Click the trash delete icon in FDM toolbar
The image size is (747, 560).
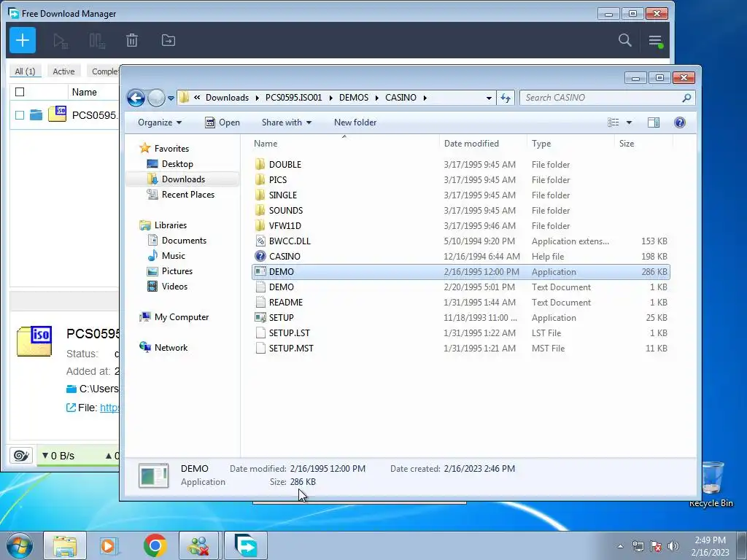132,41
